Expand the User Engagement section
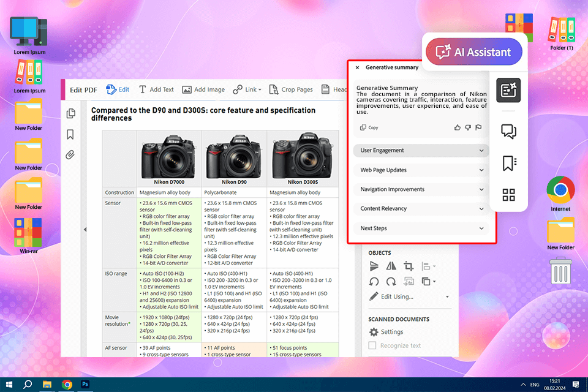This screenshot has height=392, width=588. [x=421, y=151]
